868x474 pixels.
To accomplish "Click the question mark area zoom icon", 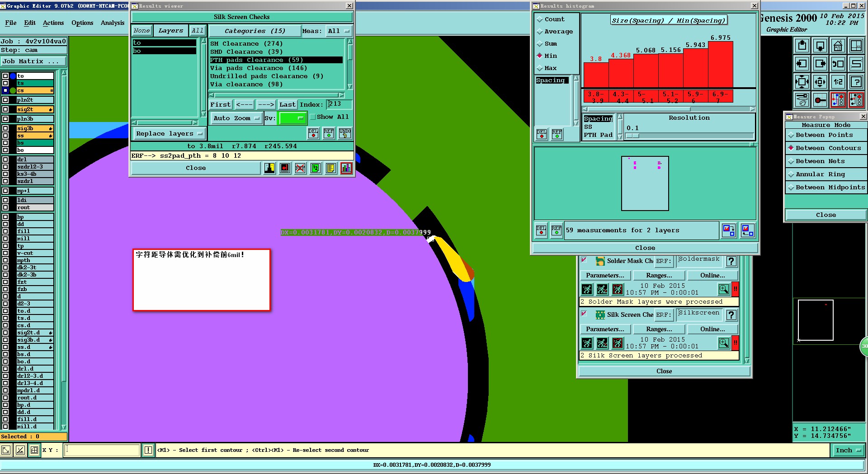I will [x=856, y=82].
